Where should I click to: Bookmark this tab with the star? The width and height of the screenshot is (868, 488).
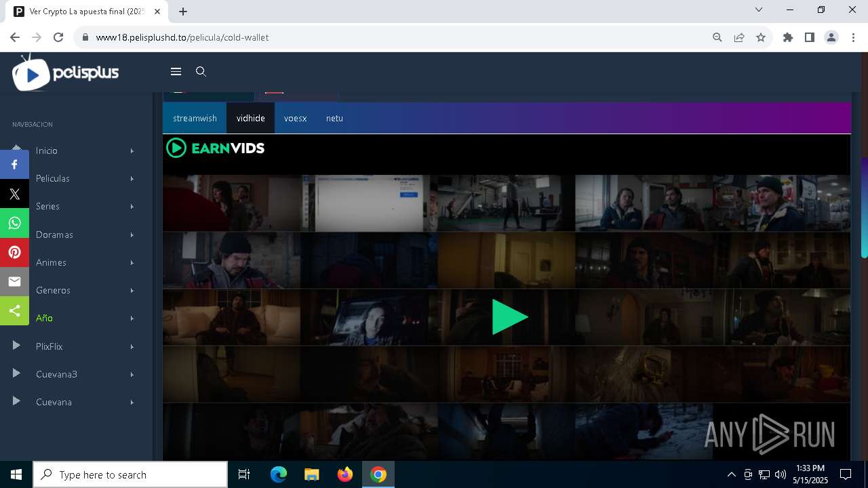761,37
